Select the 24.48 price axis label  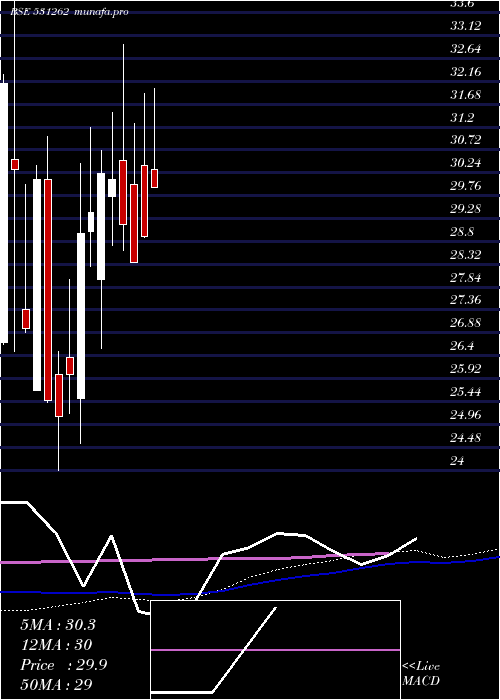point(466,438)
